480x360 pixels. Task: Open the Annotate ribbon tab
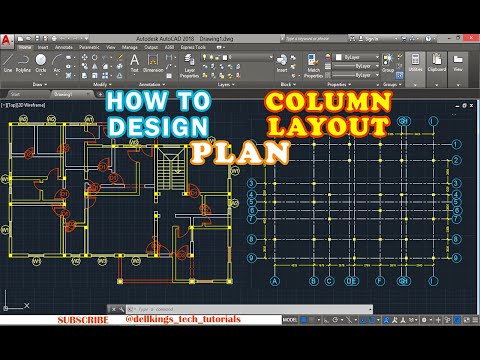click(x=64, y=47)
